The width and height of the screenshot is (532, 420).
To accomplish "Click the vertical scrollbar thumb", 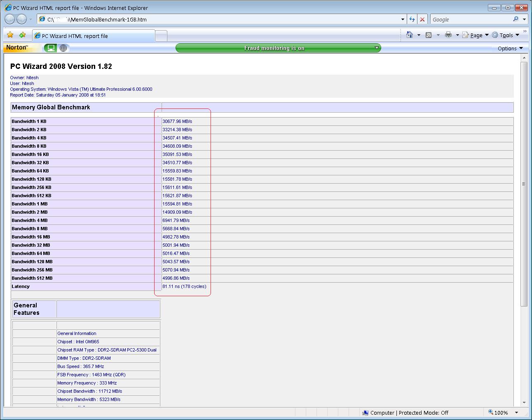I will 524,184.
